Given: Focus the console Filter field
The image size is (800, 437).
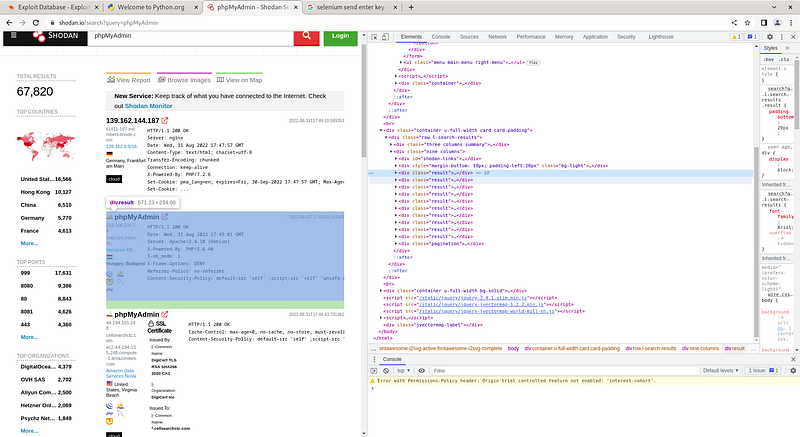Looking at the screenshot, I should (564, 371).
